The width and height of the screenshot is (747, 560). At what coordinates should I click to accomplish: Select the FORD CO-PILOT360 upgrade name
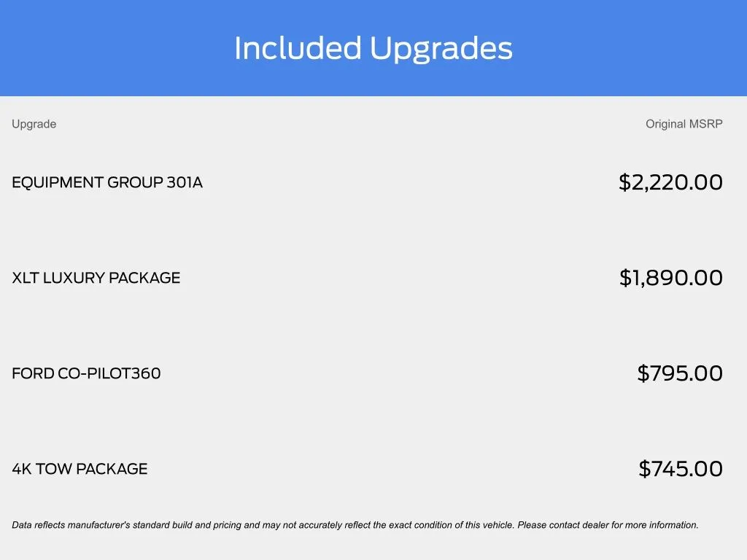tap(86, 373)
